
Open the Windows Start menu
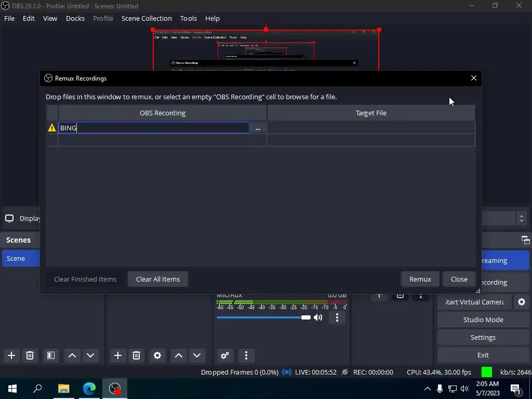(12, 389)
